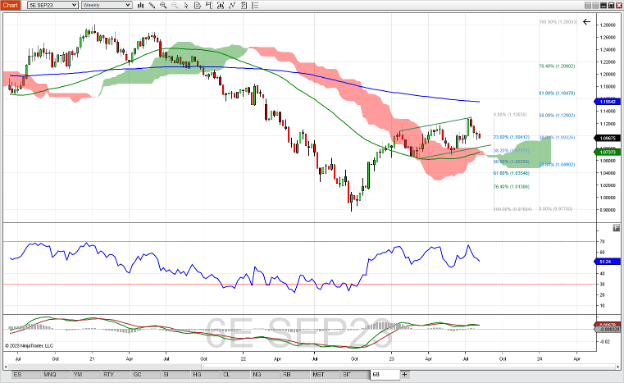Open the instrument selector dropdown
The image size is (624, 384).
(x=53, y=5)
